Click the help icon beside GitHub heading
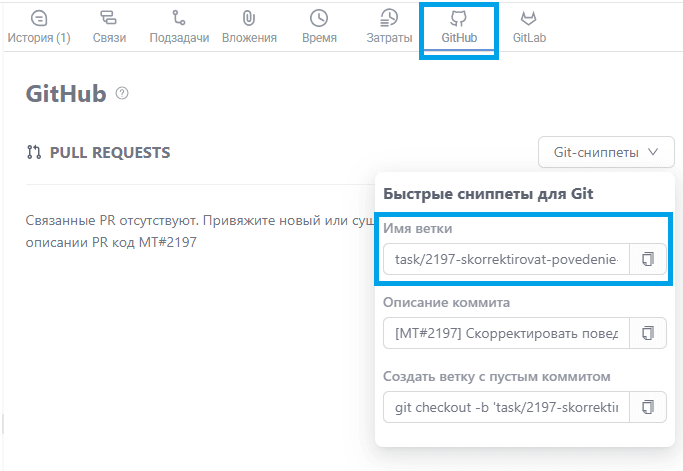This screenshot has height=471, width=683. [122, 93]
